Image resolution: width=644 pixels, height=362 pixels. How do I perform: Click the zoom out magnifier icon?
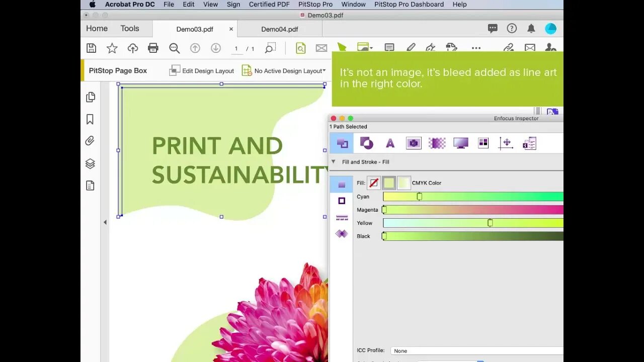point(174,48)
